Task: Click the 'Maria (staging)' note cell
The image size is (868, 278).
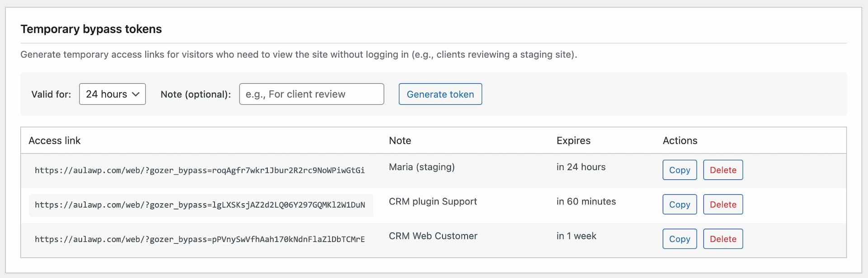Action: point(421,167)
